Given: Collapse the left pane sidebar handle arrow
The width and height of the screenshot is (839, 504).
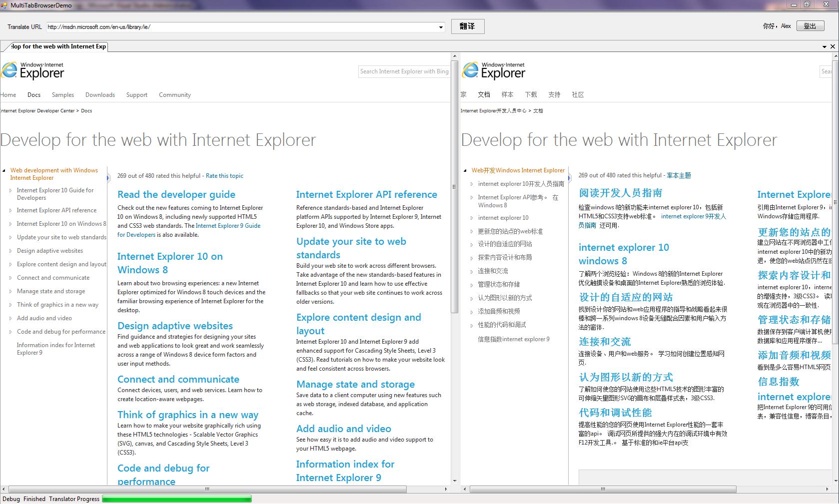Looking at the screenshot, I should click(108, 178).
